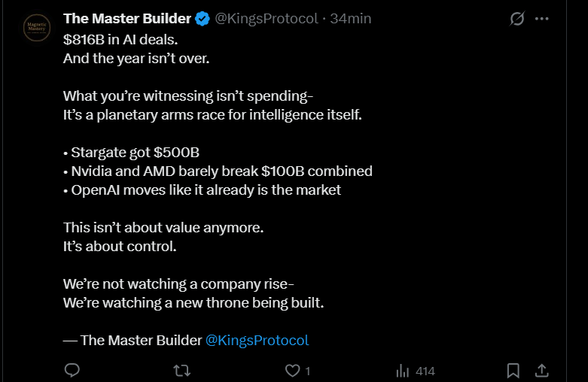
Task: Bookmark this post
Action: [x=513, y=371]
